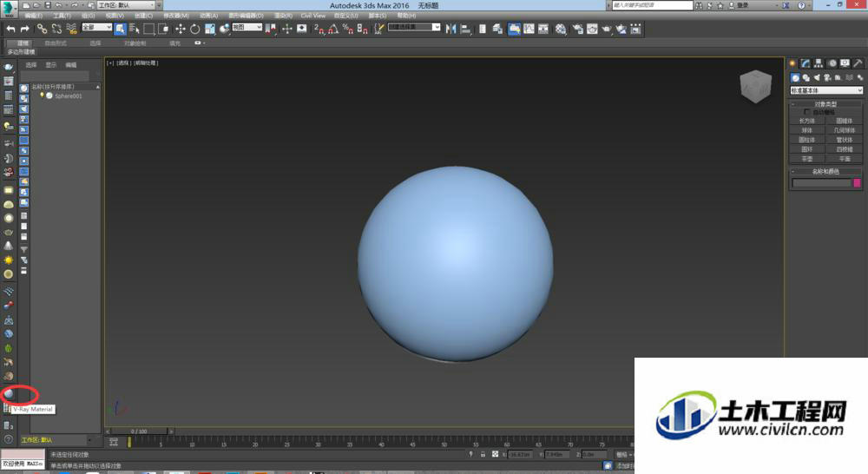Toggle Spinner Snap
Screen dimensions: 868x474
tap(363, 29)
